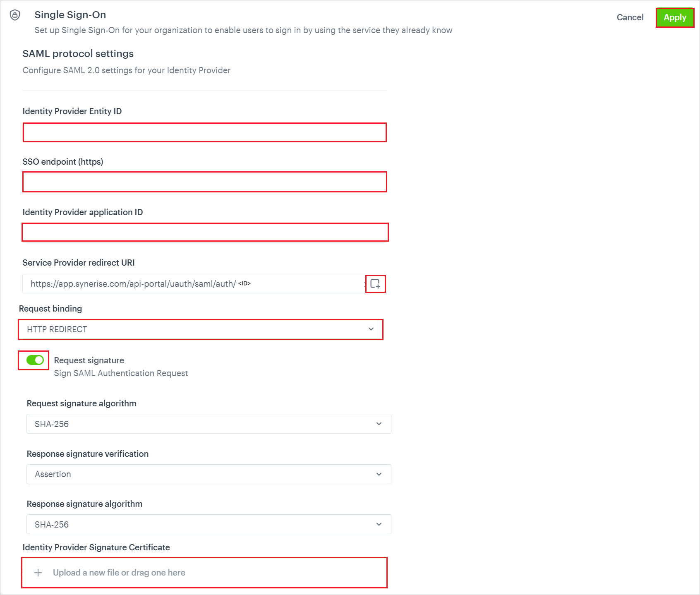Open the Request binding chevron
This screenshot has width=700, height=595.
[371, 329]
